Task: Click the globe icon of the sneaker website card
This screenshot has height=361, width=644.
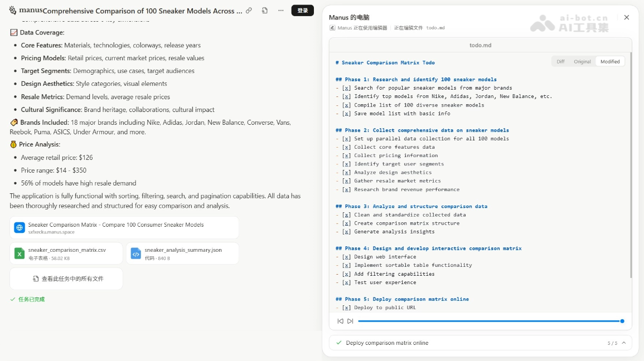Action: point(20,228)
